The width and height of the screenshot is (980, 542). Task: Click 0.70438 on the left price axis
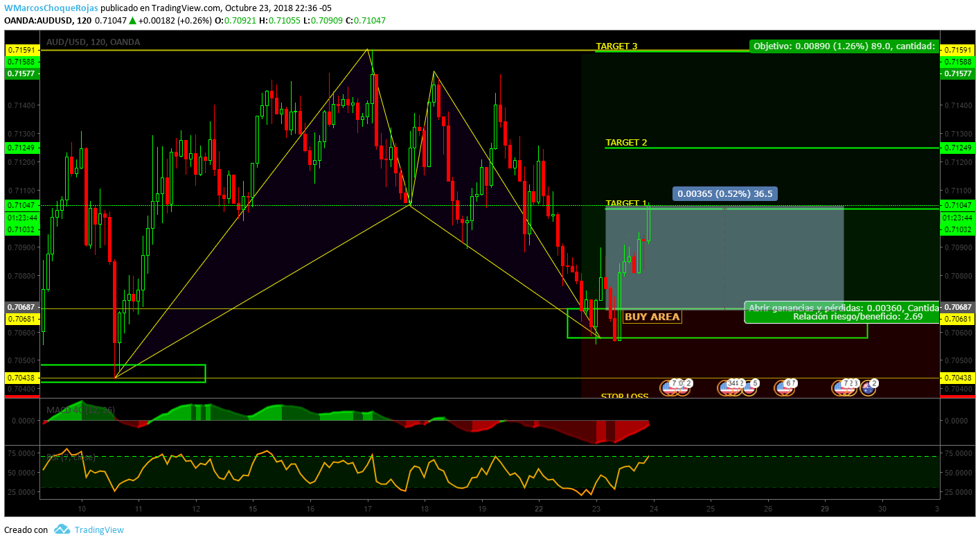coord(23,378)
